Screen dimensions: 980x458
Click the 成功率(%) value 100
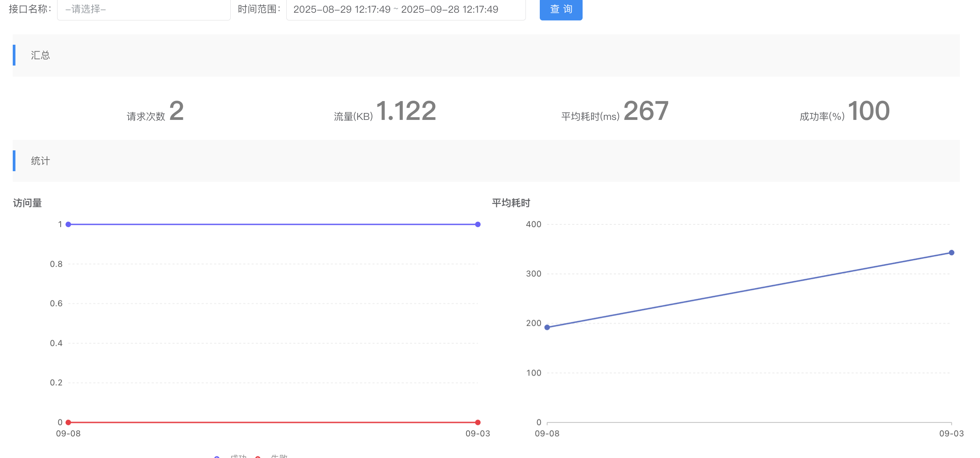[869, 111]
